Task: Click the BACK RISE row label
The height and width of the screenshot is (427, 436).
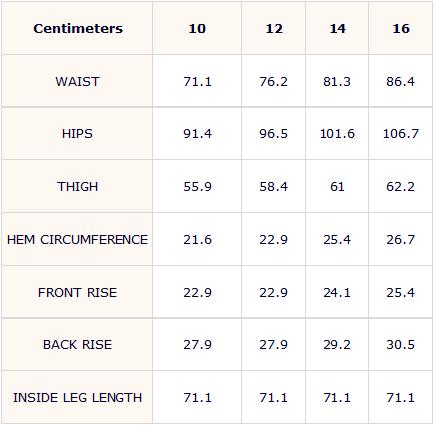Action: pyautogui.click(x=77, y=344)
